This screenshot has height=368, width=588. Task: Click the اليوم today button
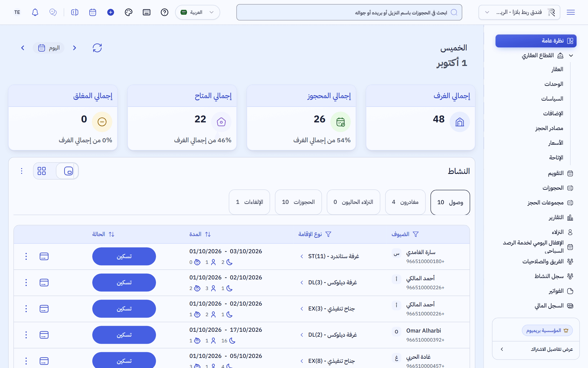(x=49, y=48)
